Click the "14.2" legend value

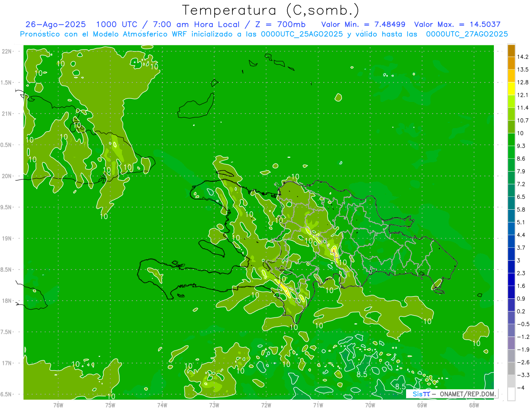(x=523, y=57)
